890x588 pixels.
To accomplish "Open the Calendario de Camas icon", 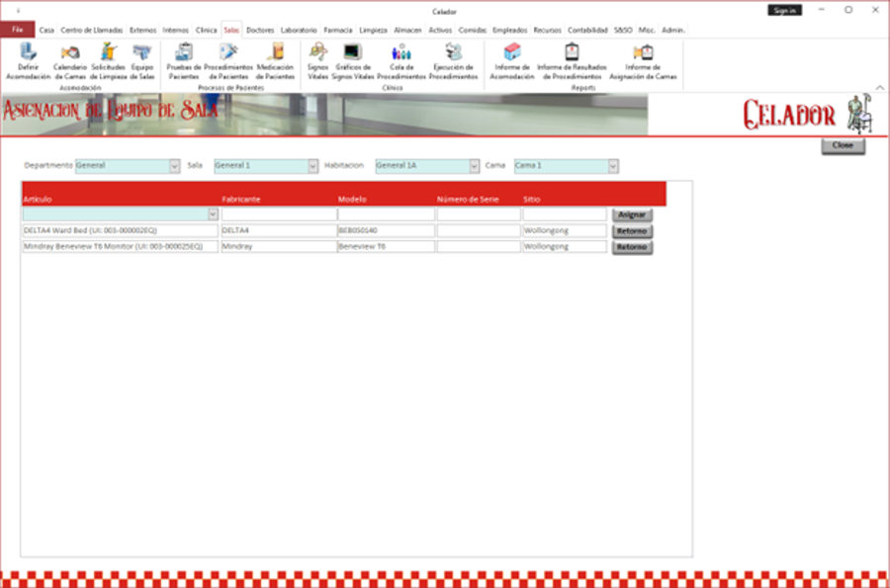I will coord(70,53).
